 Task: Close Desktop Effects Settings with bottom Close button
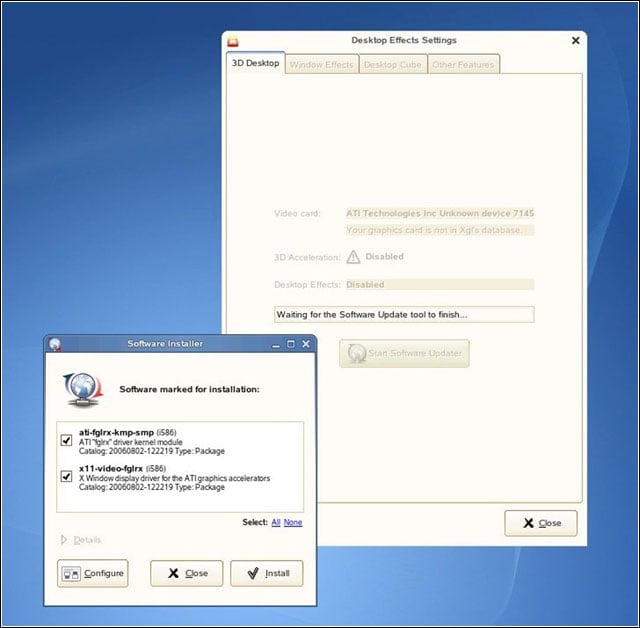541,523
